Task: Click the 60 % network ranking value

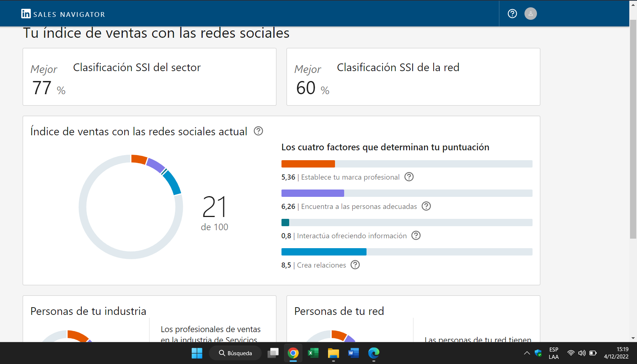Action: point(313,88)
